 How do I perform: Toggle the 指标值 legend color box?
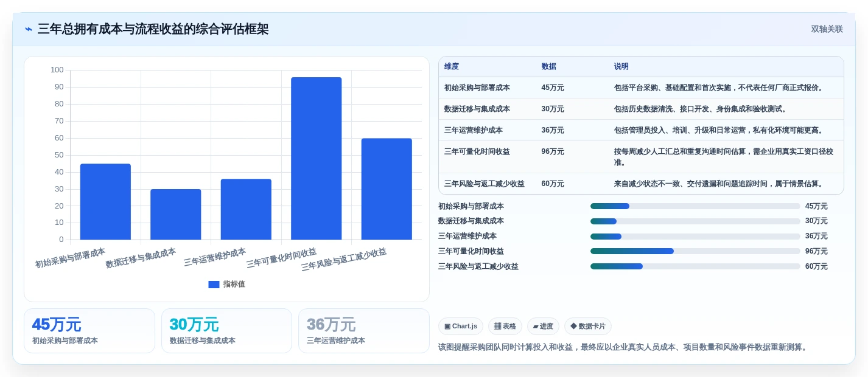click(x=214, y=284)
